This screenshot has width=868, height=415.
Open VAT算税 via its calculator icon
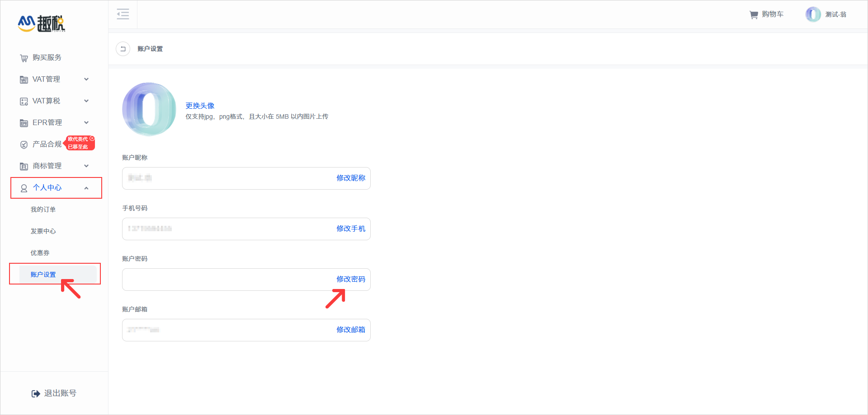(24, 101)
